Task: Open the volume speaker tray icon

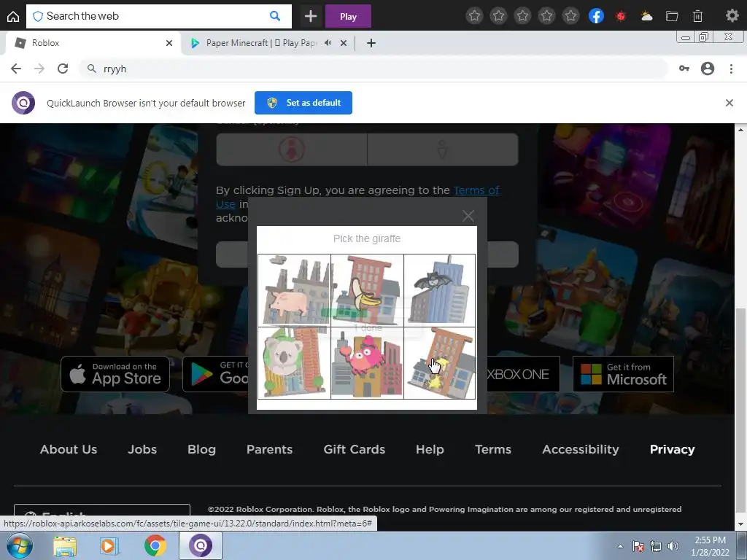Action: 673,547
